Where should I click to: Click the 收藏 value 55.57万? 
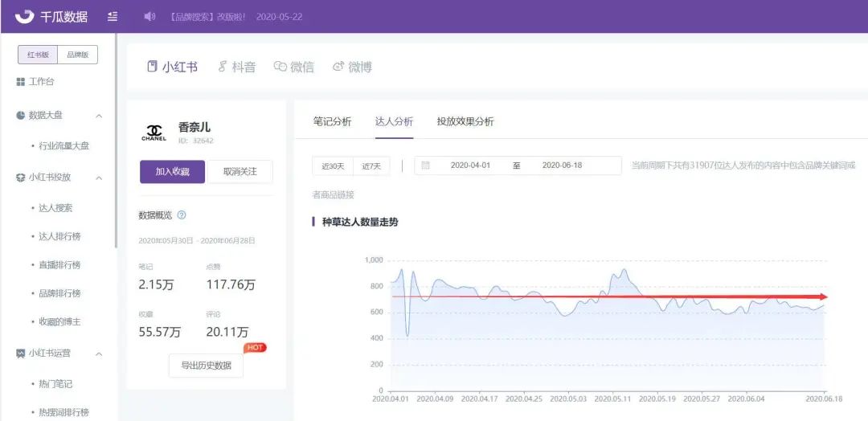pyautogui.click(x=159, y=332)
